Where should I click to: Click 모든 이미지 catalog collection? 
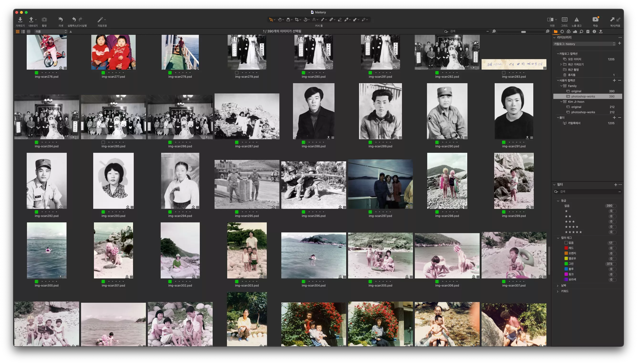point(574,59)
